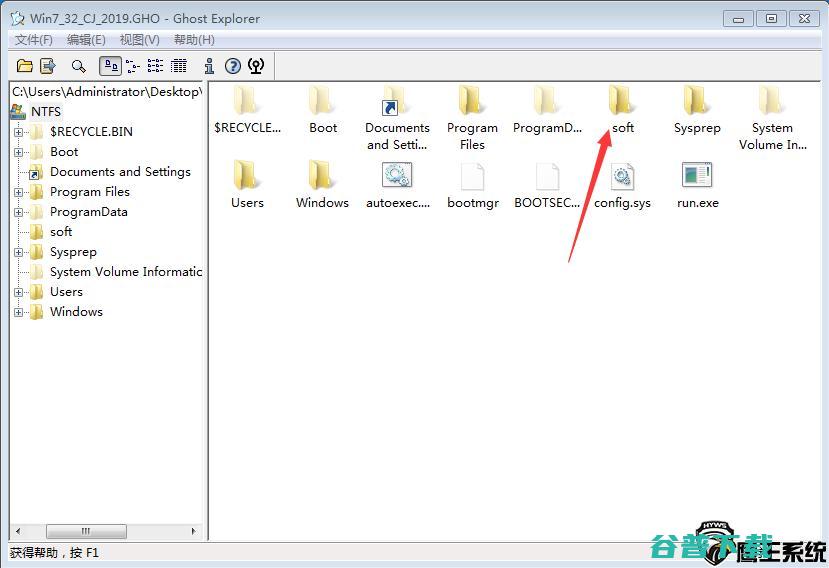Expand the Program Files tree node

click(x=19, y=192)
